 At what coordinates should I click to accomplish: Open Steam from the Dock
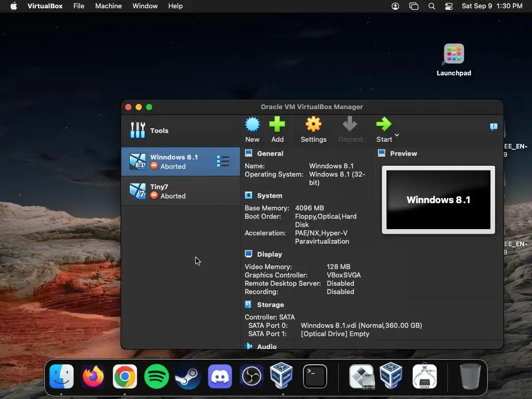click(188, 376)
